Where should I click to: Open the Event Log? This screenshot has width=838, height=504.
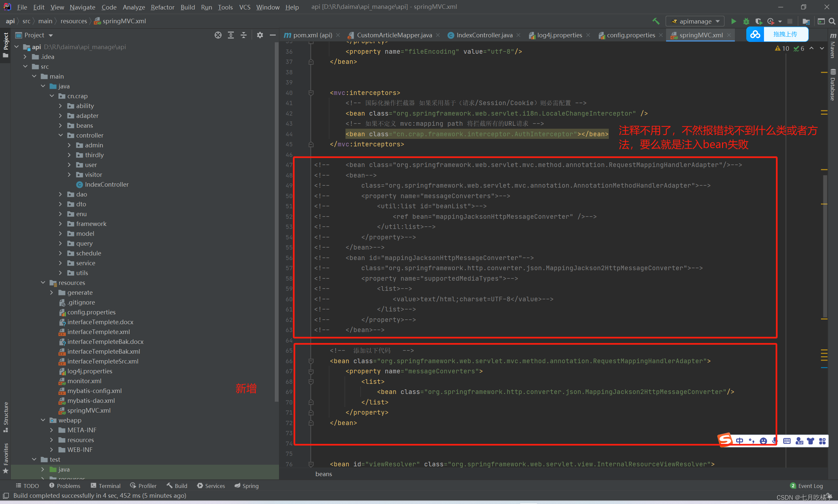[x=807, y=486]
